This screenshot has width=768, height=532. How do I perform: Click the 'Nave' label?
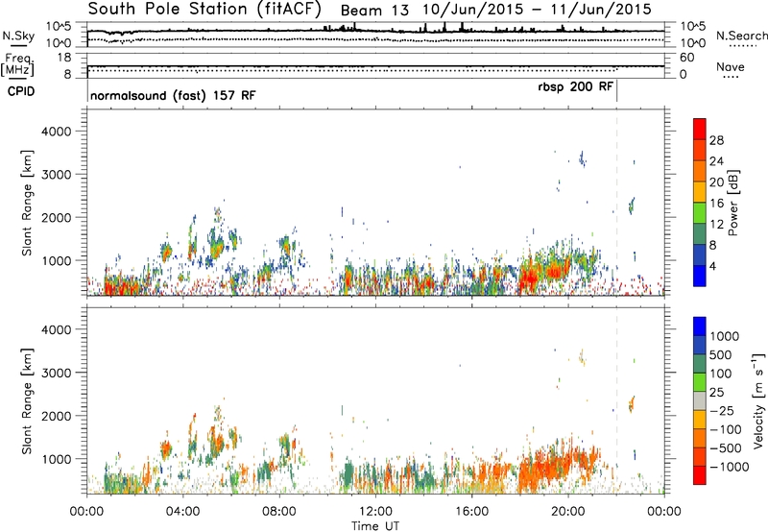point(731,66)
